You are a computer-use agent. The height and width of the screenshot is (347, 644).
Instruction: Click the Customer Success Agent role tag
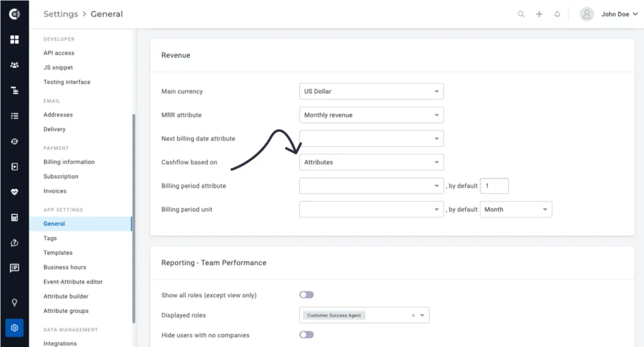click(334, 316)
